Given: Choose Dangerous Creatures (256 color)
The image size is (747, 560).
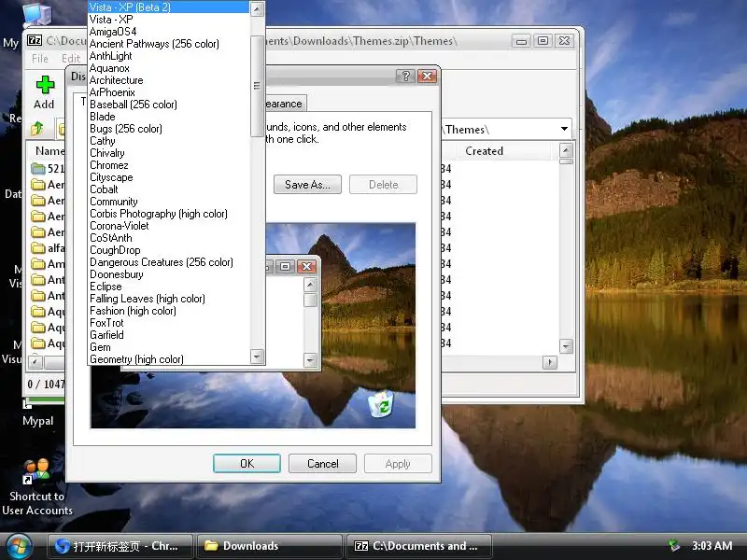Looking at the screenshot, I should (169, 262).
